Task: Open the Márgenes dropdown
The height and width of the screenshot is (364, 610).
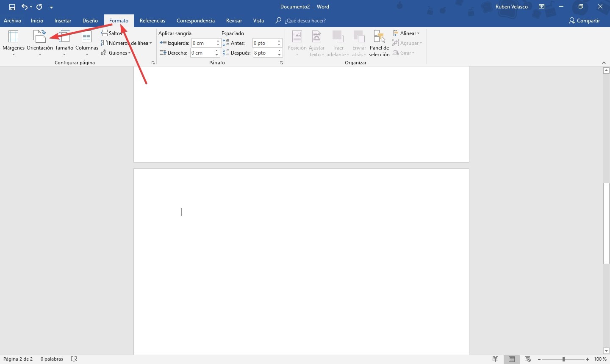Action: (x=14, y=43)
